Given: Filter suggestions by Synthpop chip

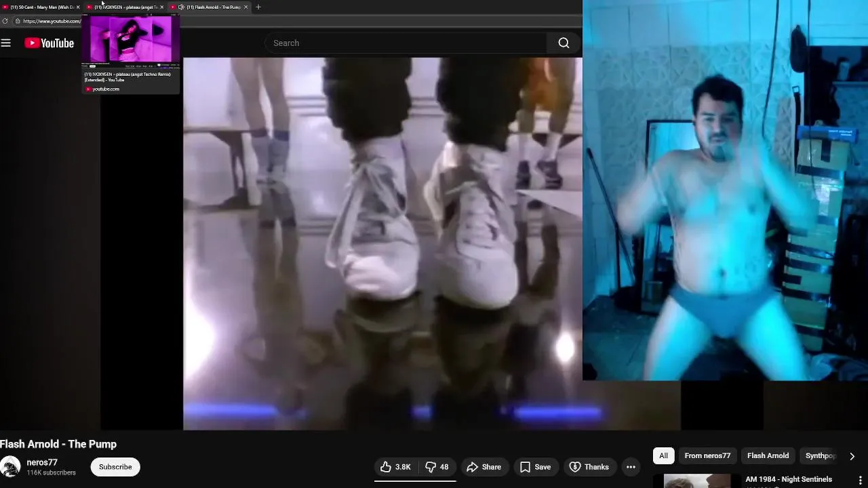Looking at the screenshot, I should click(821, 455).
